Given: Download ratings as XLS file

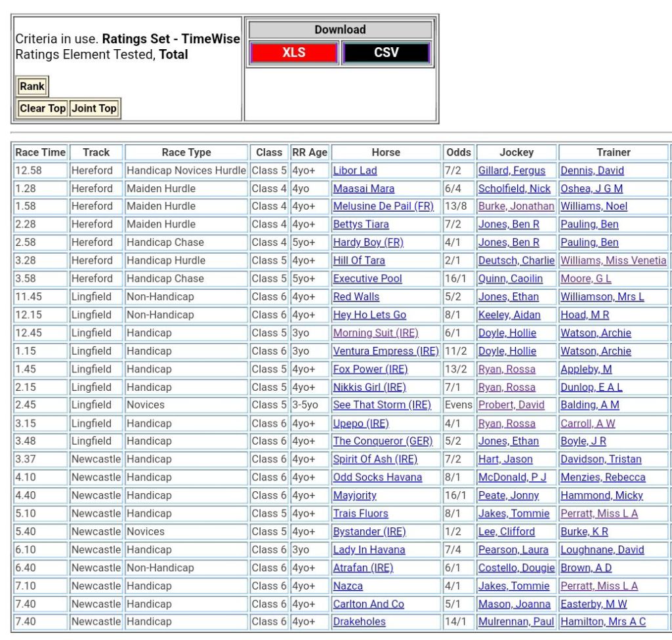Looking at the screenshot, I should point(293,53).
